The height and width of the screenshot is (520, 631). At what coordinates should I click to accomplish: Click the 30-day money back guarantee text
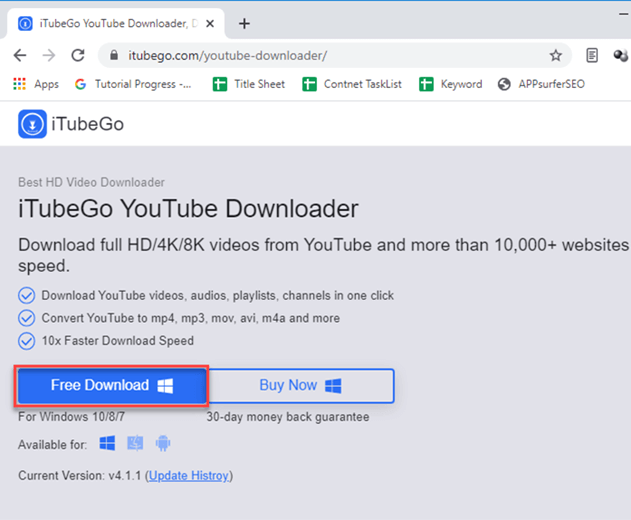(288, 417)
